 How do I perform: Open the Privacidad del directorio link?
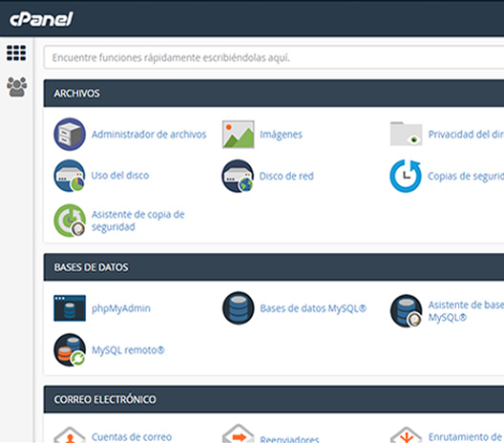point(466,135)
